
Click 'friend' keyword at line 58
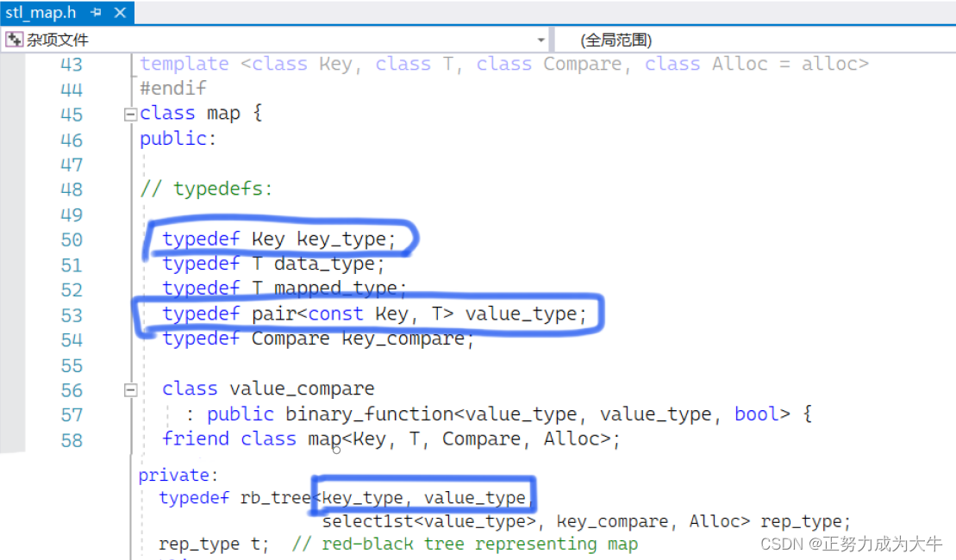click(196, 439)
